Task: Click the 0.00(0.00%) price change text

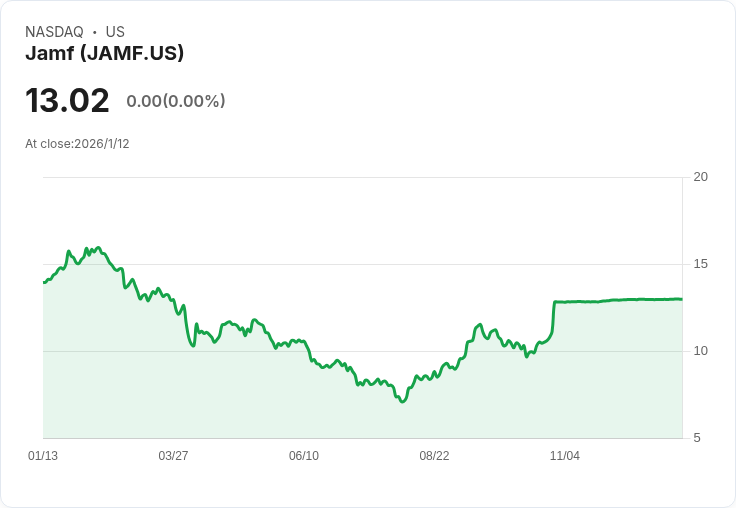Action: pyautogui.click(x=176, y=101)
